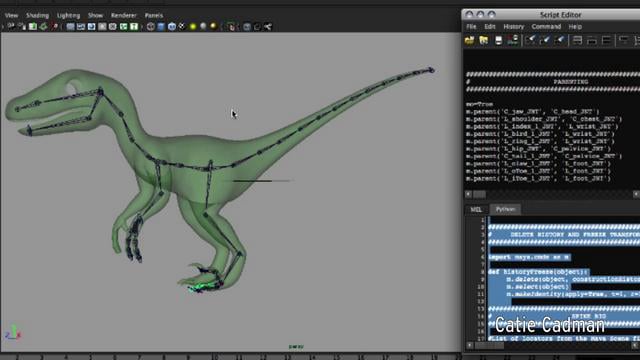Viewport: 640px width, 360px height.
Task: Open the viewport View menu
Action: 11,16
